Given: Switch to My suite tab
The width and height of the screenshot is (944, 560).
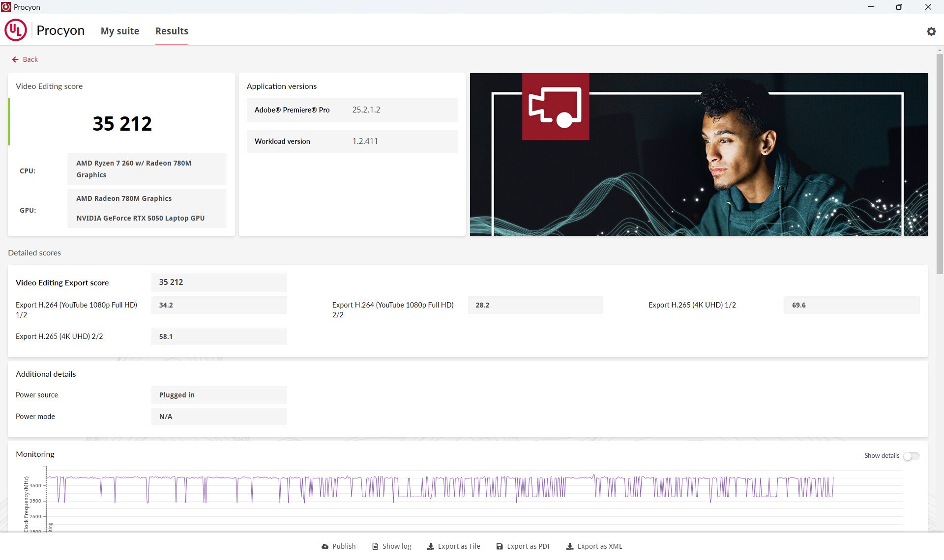Looking at the screenshot, I should [120, 31].
